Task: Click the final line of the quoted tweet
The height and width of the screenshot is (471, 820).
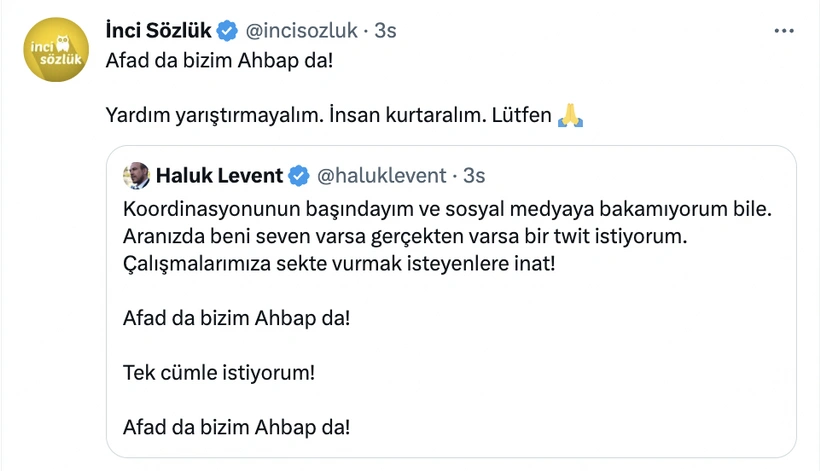Action: click(236, 428)
